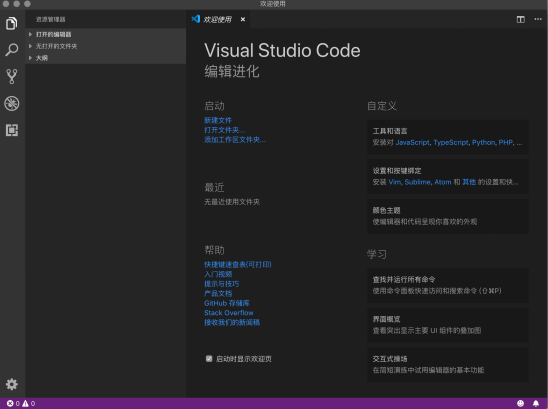Install JavaScript support link

click(x=412, y=143)
